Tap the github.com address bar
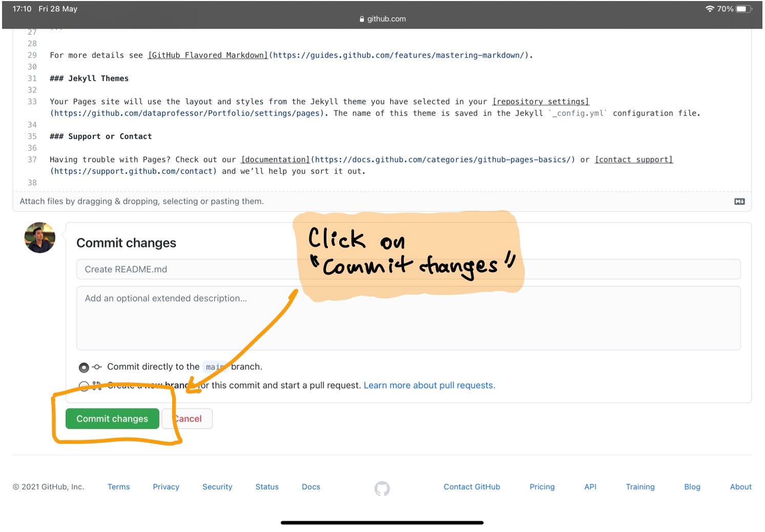This screenshot has width=765, height=532. [x=382, y=19]
